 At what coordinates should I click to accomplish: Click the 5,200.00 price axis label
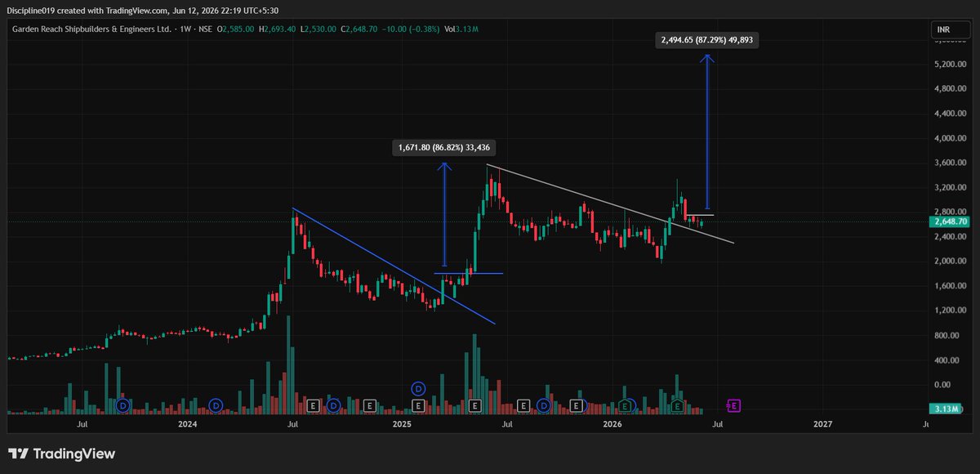click(951, 64)
